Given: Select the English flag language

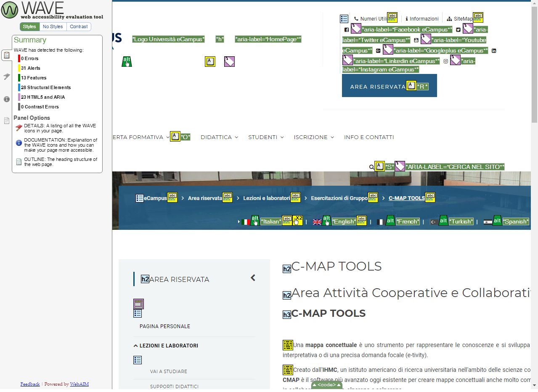Looking at the screenshot, I should coord(317,221).
